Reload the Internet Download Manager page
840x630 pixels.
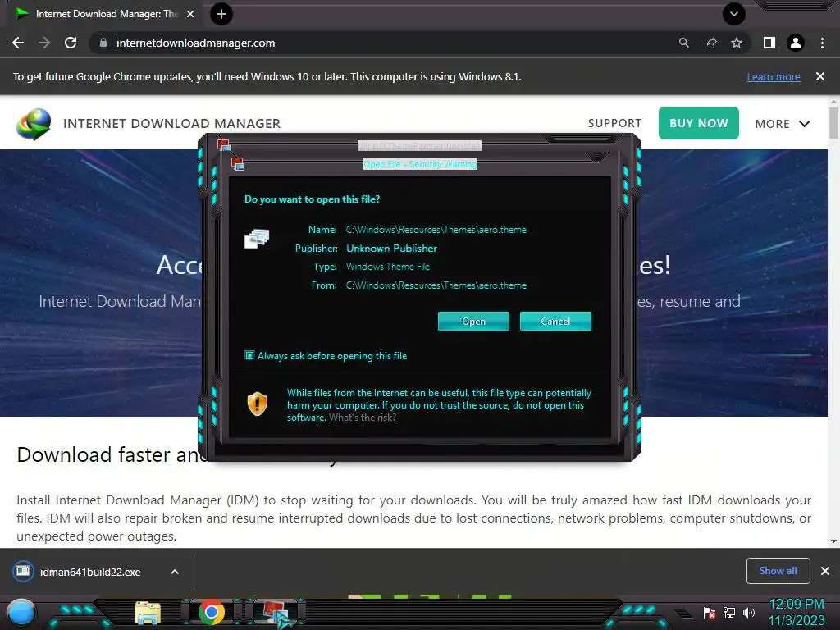71,43
